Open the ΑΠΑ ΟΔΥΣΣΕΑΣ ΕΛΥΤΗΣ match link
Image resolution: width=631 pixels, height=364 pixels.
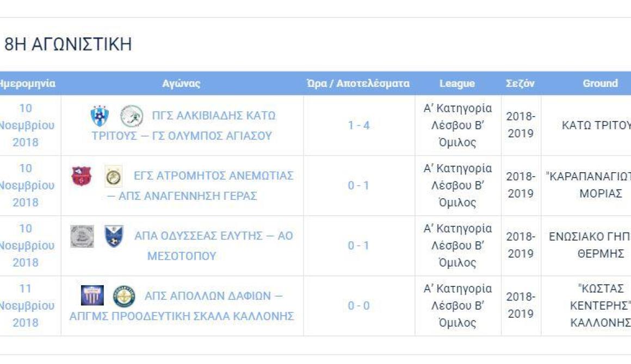213,246
